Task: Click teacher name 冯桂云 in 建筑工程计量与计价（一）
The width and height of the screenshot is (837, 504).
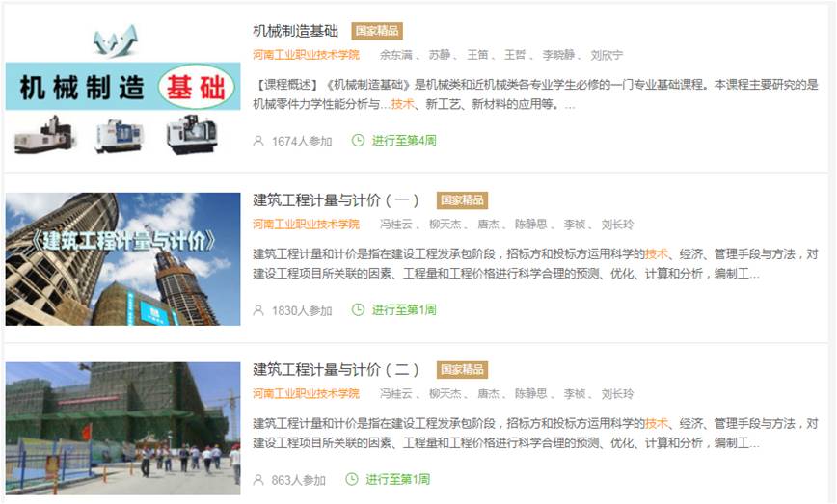Action: [x=395, y=225]
